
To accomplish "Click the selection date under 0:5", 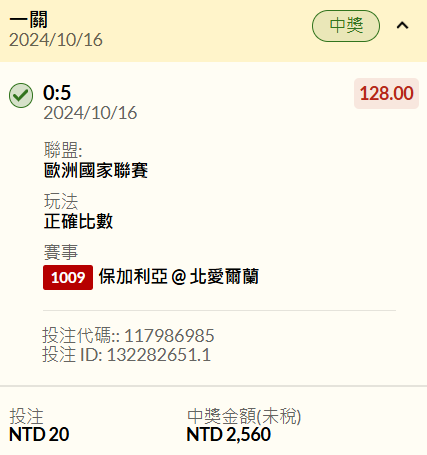I will (90, 113).
